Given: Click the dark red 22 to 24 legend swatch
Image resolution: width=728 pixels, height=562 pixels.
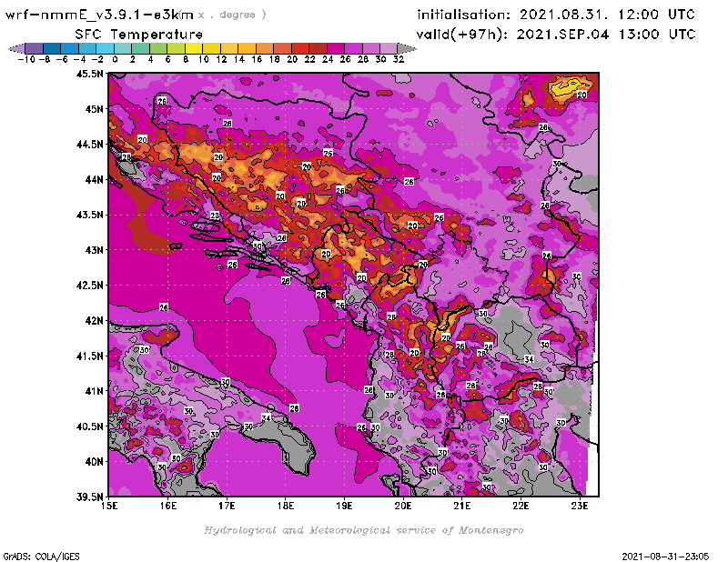Looking at the screenshot, I should click(x=318, y=48).
